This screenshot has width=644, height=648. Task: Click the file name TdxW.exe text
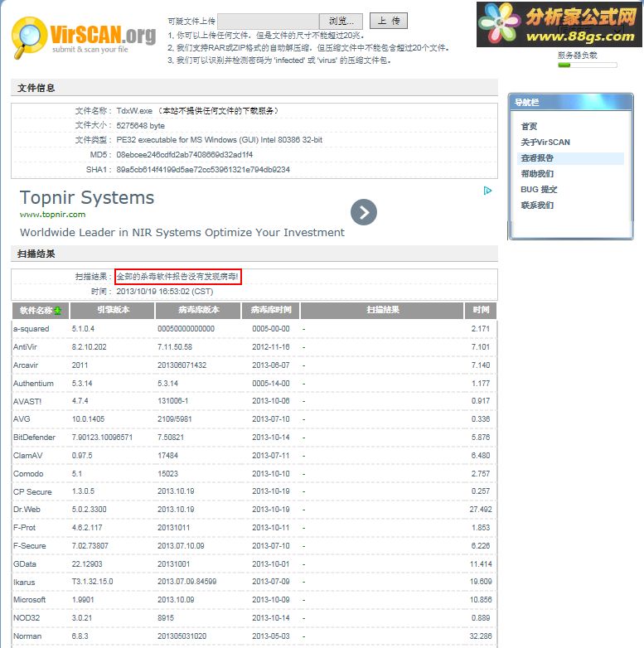(134, 111)
